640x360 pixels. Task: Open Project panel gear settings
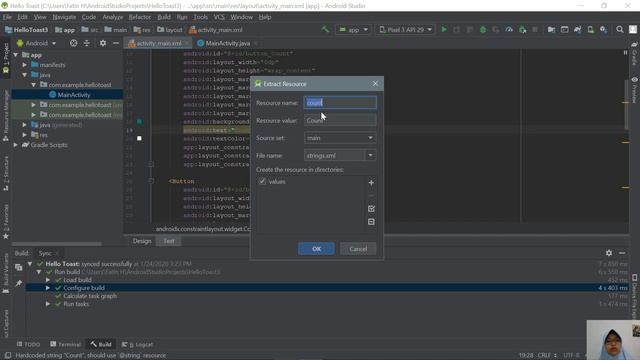coord(103,43)
